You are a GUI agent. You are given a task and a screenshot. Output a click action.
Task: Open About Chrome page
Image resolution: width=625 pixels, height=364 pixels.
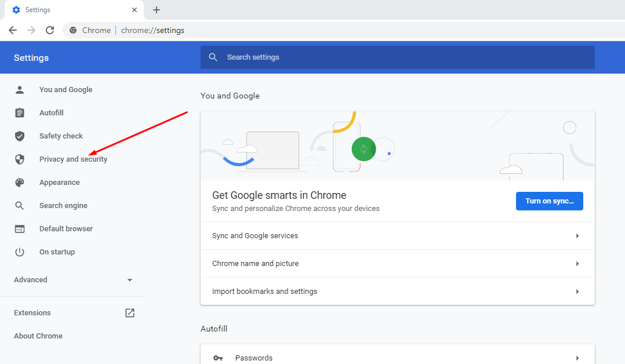point(38,336)
